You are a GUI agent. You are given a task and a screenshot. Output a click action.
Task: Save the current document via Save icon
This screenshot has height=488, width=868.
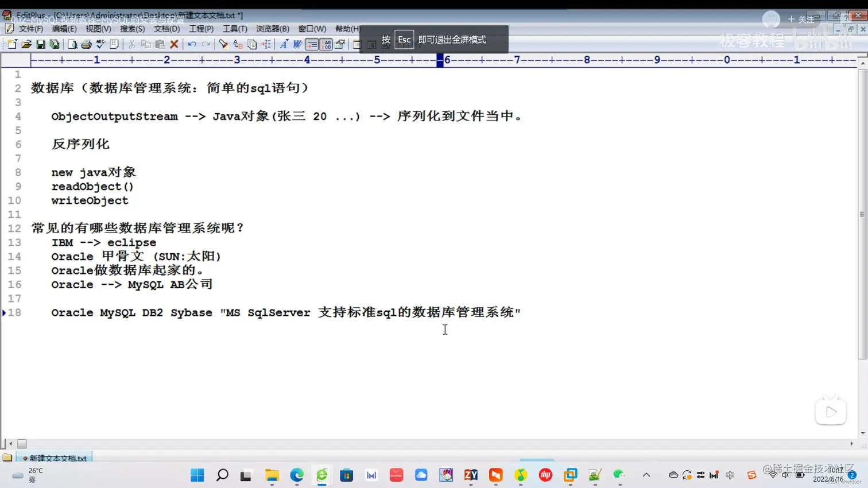point(41,45)
